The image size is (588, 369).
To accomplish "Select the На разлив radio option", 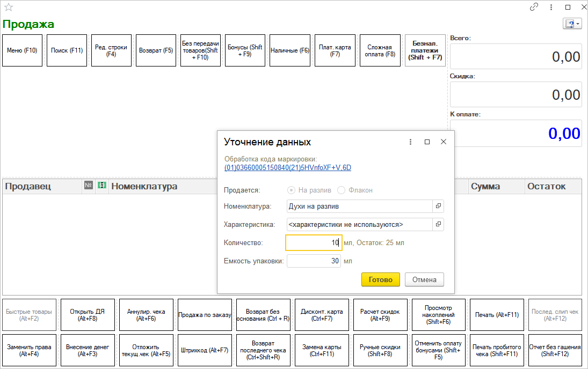I will [292, 190].
